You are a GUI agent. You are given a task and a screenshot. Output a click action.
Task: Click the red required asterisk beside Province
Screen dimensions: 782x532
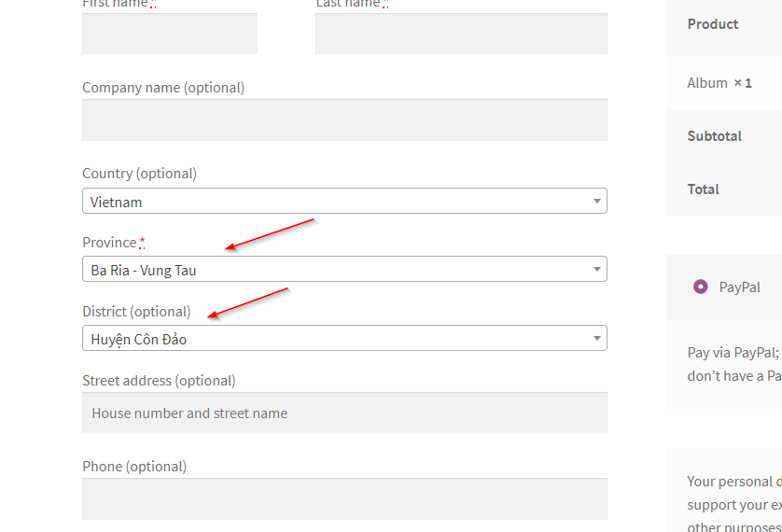coord(142,243)
